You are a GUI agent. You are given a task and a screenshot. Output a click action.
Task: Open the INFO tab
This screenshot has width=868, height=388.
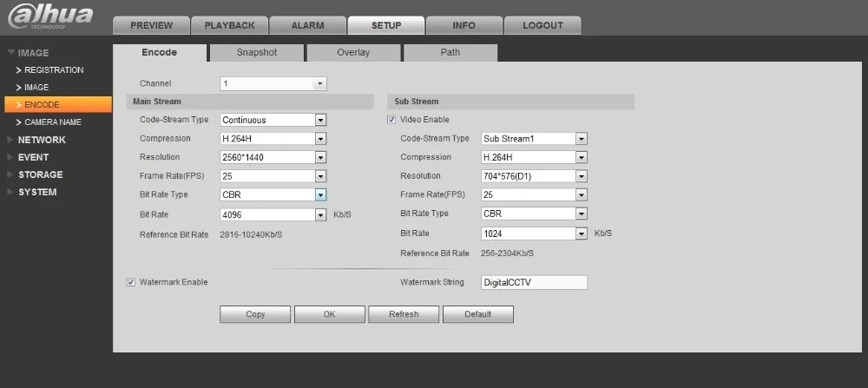[x=464, y=25]
